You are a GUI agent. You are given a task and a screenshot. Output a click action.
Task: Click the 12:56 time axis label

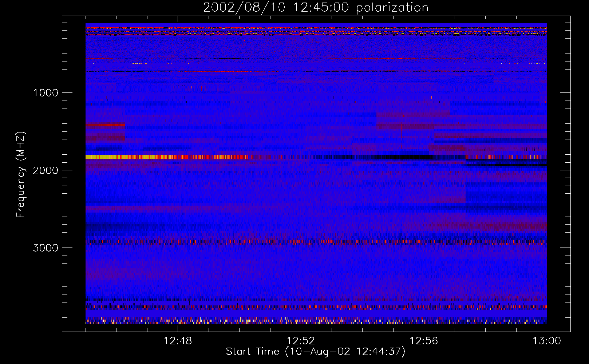point(424,341)
